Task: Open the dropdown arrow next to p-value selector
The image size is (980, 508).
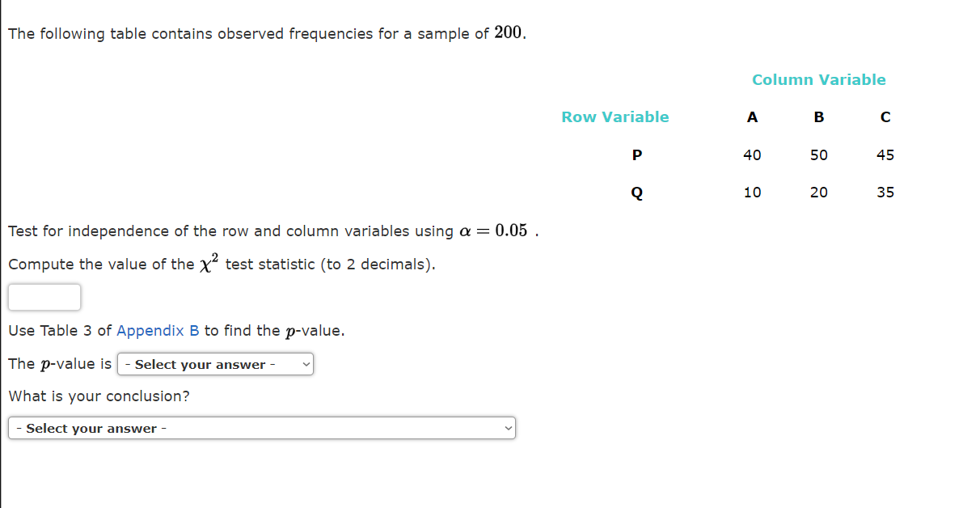Action: (x=305, y=364)
